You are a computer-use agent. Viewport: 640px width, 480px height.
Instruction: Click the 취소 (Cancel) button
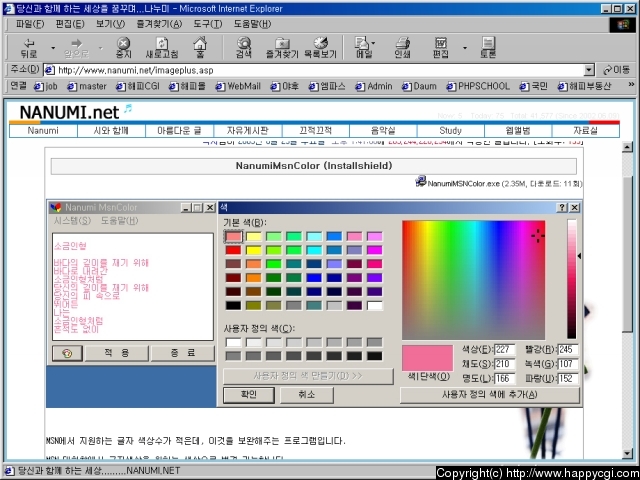tap(307, 394)
